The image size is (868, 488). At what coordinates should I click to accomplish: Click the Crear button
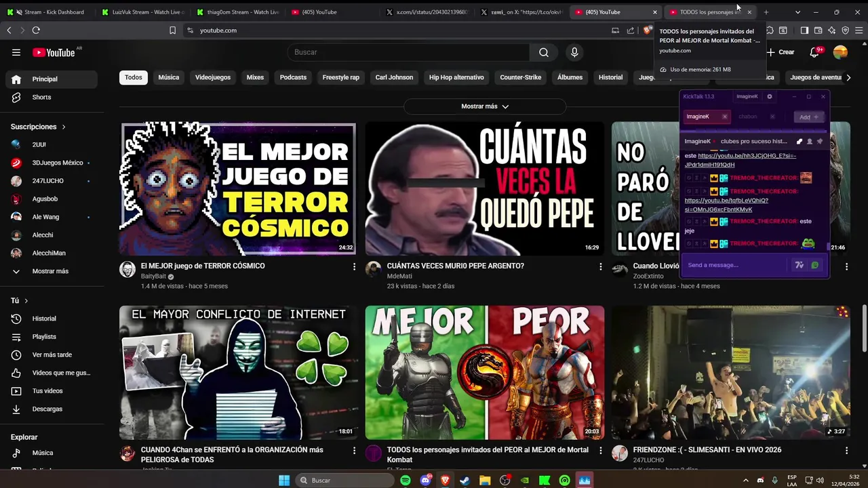pos(781,52)
